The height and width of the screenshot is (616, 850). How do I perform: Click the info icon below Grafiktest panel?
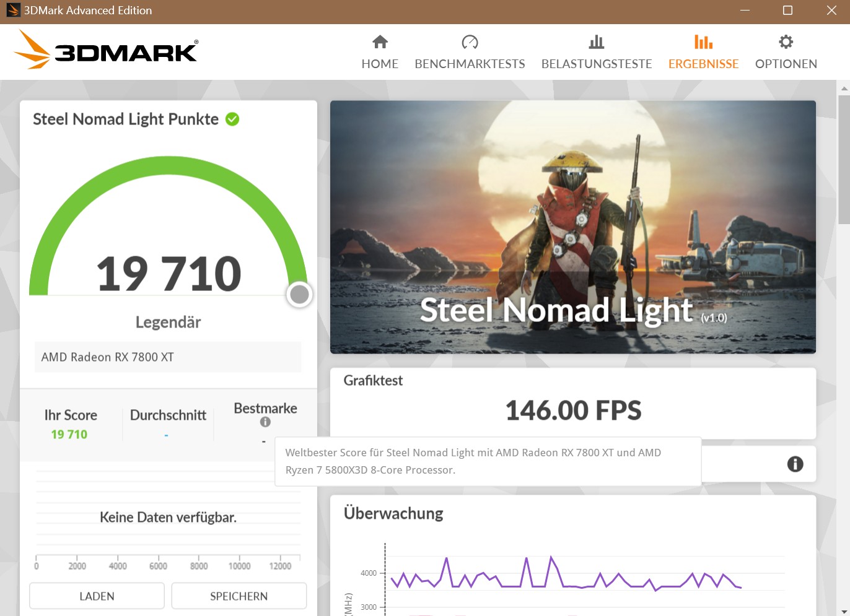(x=795, y=464)
